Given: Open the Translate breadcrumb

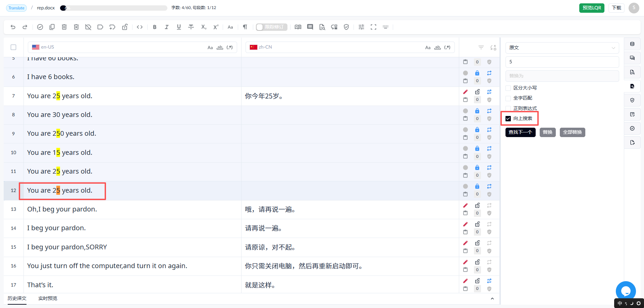Looking at the screenshot, I should click(16, 8).
